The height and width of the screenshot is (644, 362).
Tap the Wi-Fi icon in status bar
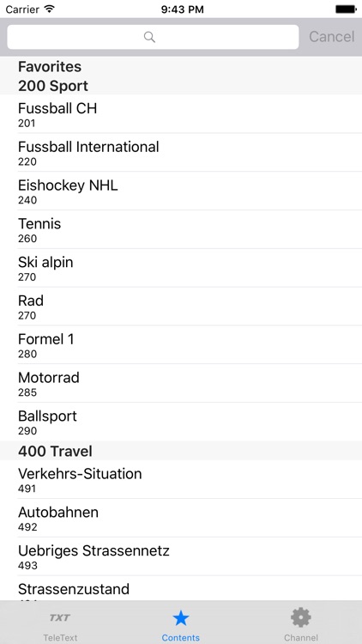click(50, 9)
